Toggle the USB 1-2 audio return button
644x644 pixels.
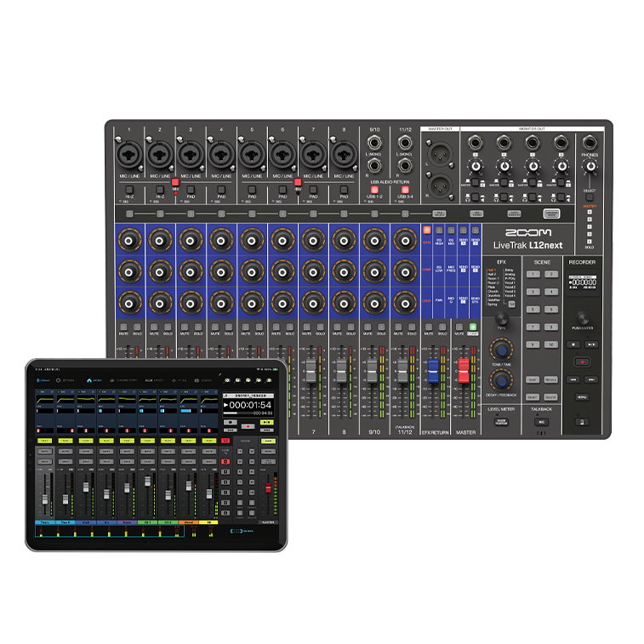pos(373,189)
